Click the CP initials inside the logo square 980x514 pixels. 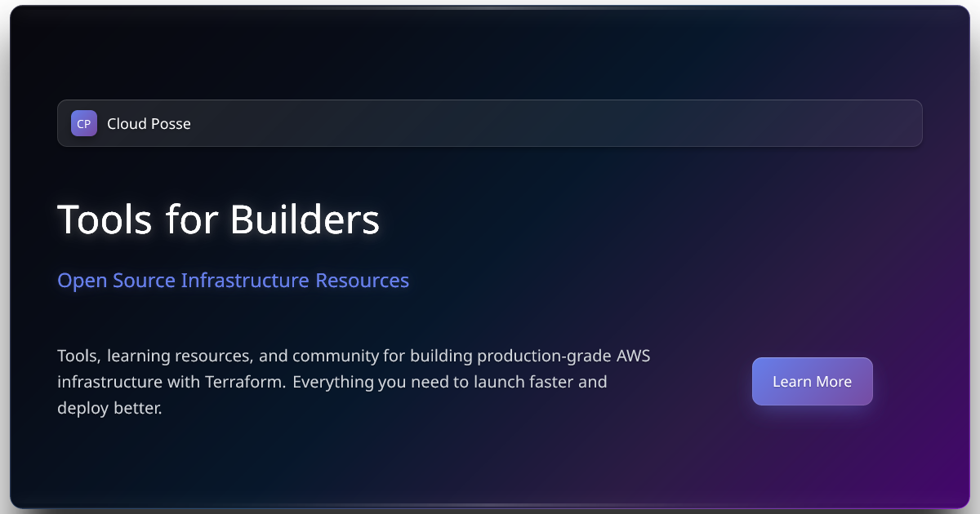coord(83,123)
